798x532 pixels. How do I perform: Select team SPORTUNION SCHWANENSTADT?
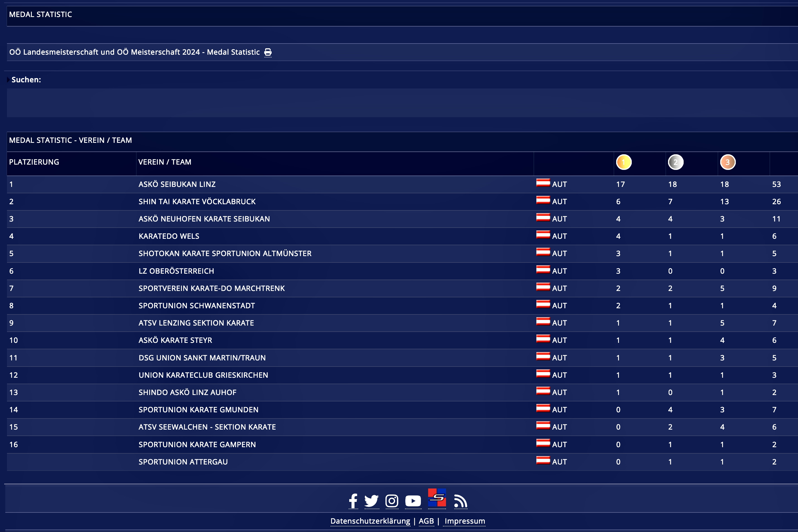coord(197,306)
